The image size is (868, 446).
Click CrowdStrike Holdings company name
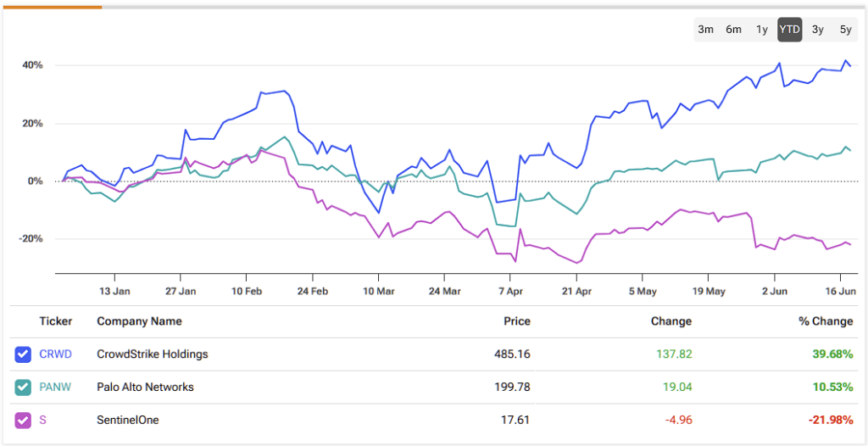[153, 354]
